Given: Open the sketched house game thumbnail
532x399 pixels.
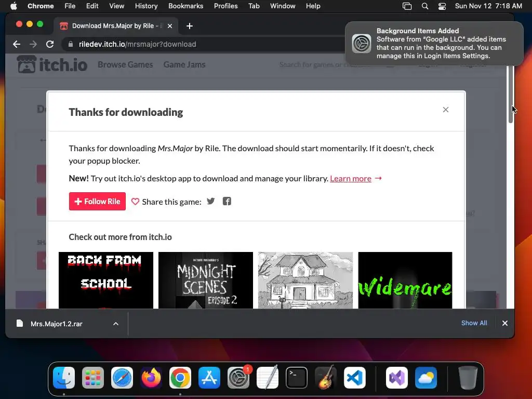Looking at the screenshot, I should click(x=305, y=280).
